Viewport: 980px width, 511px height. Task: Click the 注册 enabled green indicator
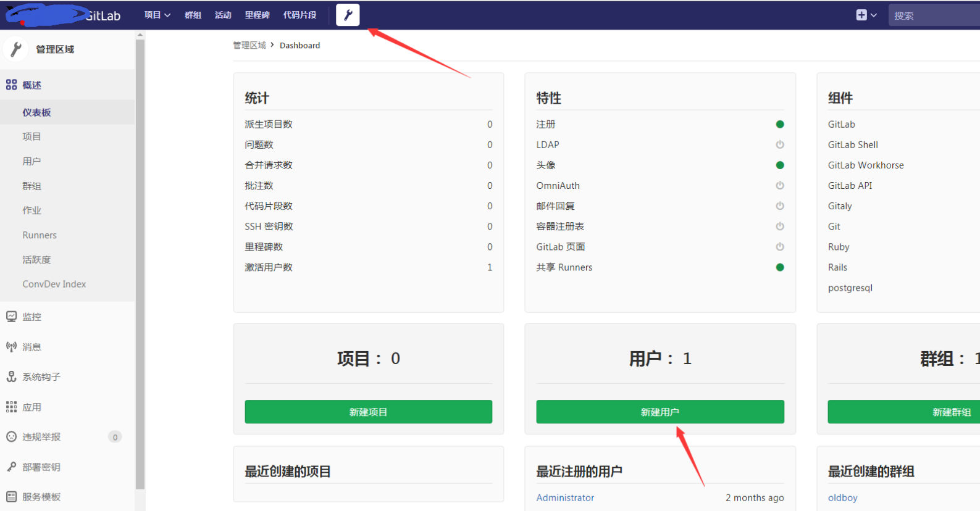tap(780, 124)
